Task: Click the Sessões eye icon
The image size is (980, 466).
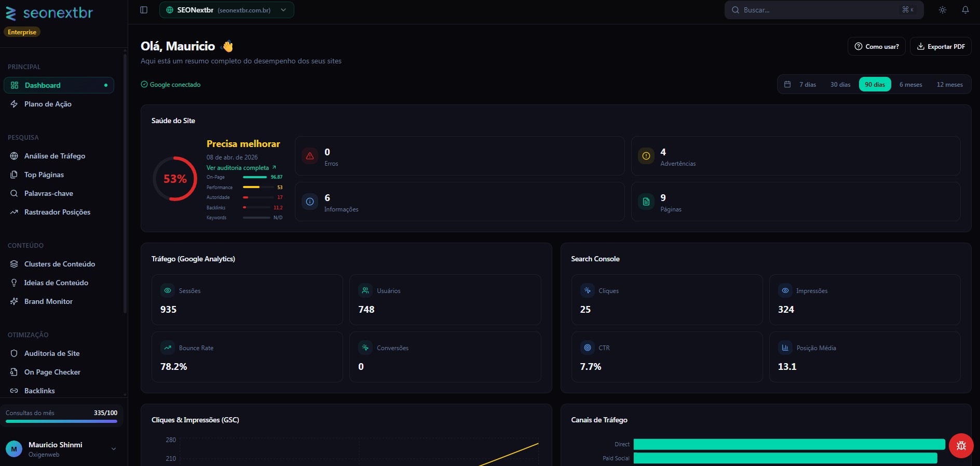Action: point(168,290)
